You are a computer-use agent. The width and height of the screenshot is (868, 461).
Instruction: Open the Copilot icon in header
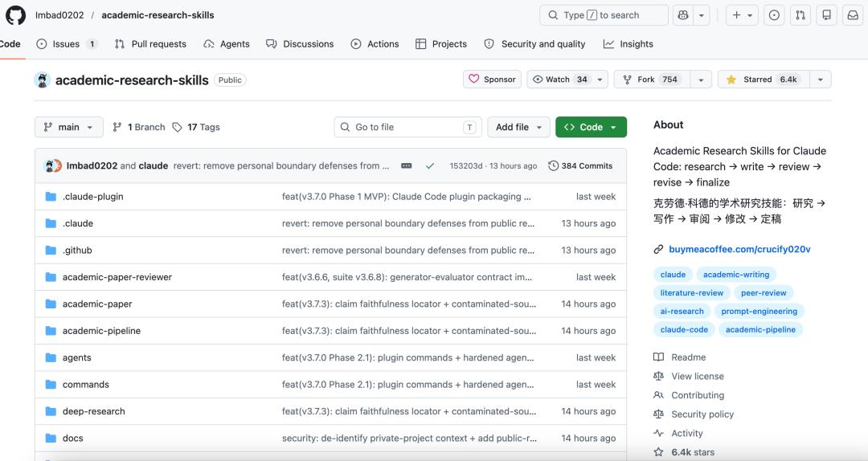pos(683,15)
